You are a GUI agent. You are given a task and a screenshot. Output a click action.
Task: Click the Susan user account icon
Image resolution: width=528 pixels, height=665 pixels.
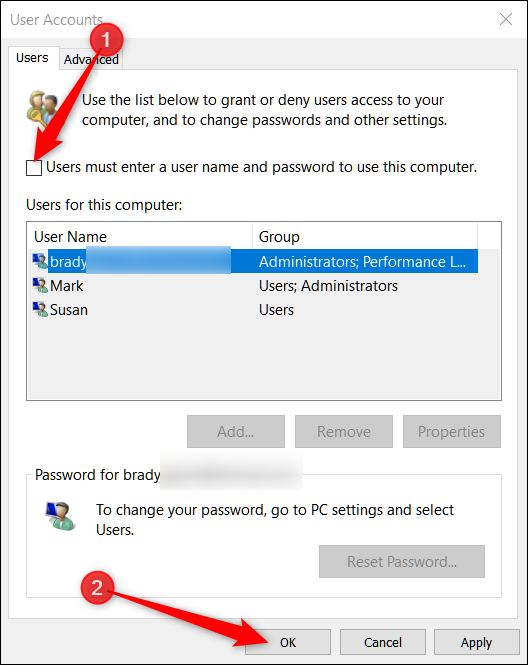tap(40, 310)
